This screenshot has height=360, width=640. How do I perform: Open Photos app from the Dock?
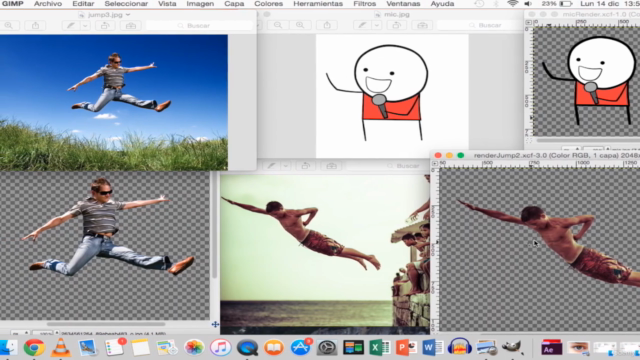(194, 348)
